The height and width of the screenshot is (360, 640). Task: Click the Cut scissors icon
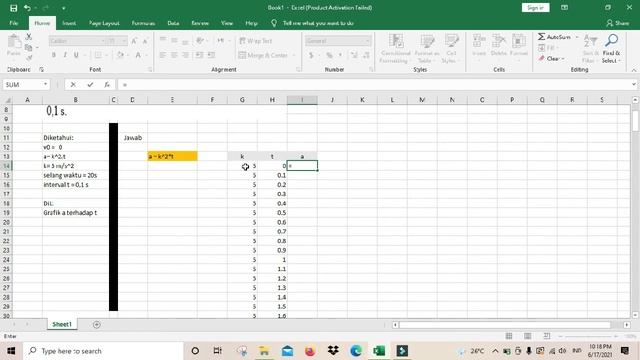[29, 37]
